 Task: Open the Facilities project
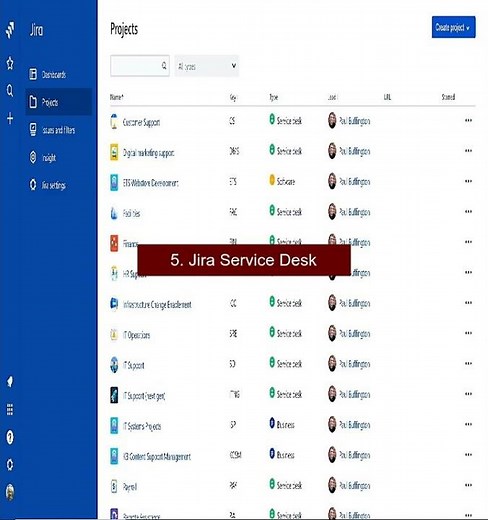pos(131,213)
